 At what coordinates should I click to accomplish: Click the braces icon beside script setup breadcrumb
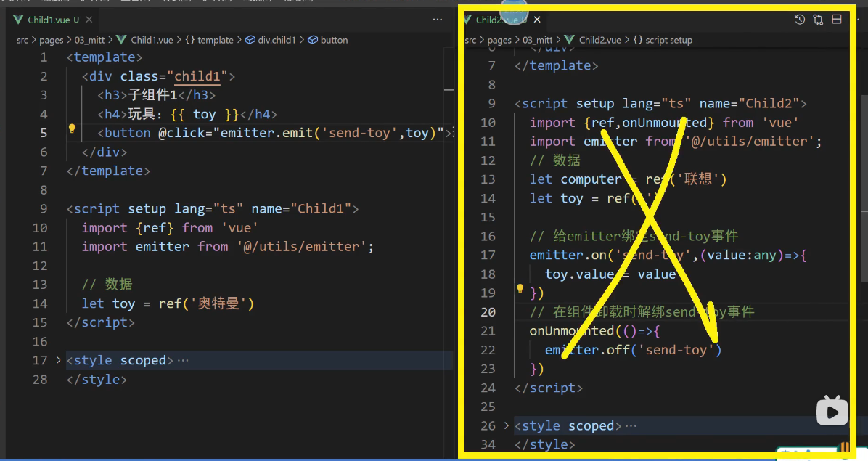[638, 40]
